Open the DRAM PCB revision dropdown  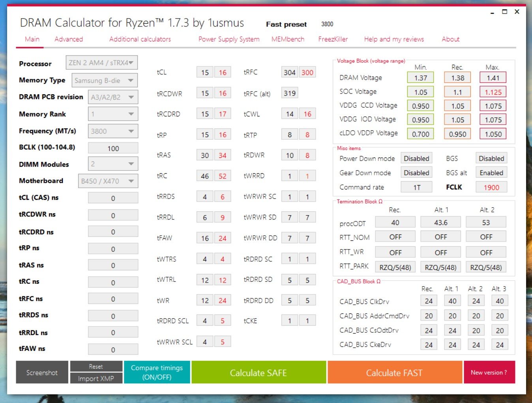click(113, 97)
